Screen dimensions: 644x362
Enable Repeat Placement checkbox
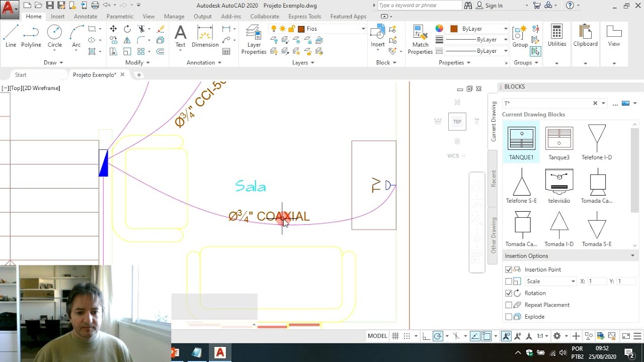[509, 305]
